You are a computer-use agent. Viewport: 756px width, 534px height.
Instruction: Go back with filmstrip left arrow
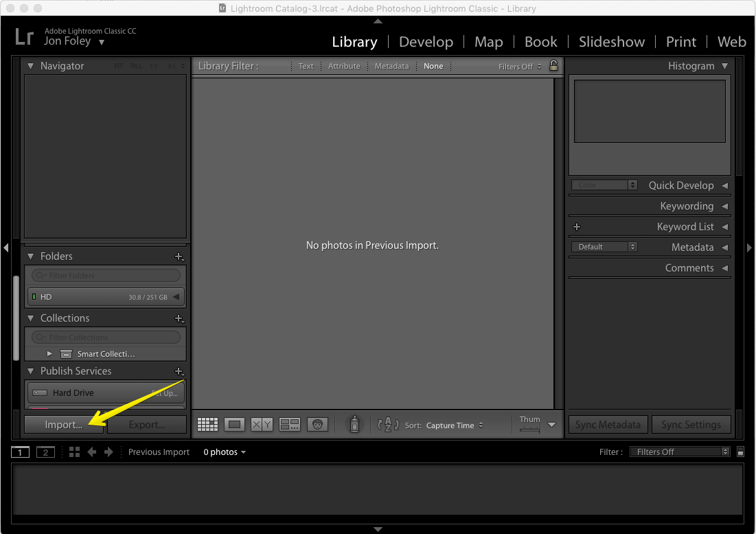(91, 452)
